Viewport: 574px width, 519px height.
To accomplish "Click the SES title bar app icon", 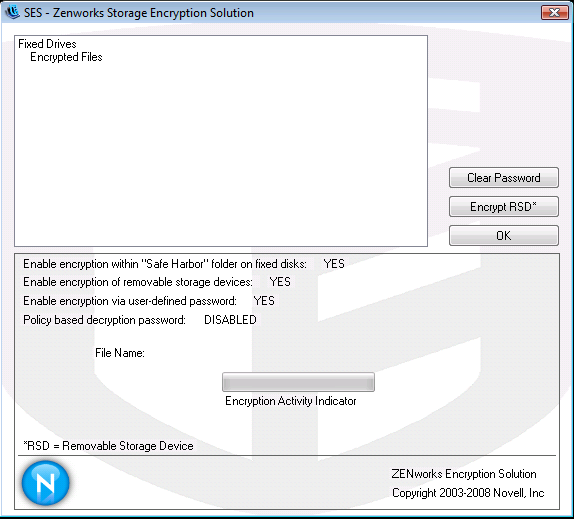I will pos(12,12).
